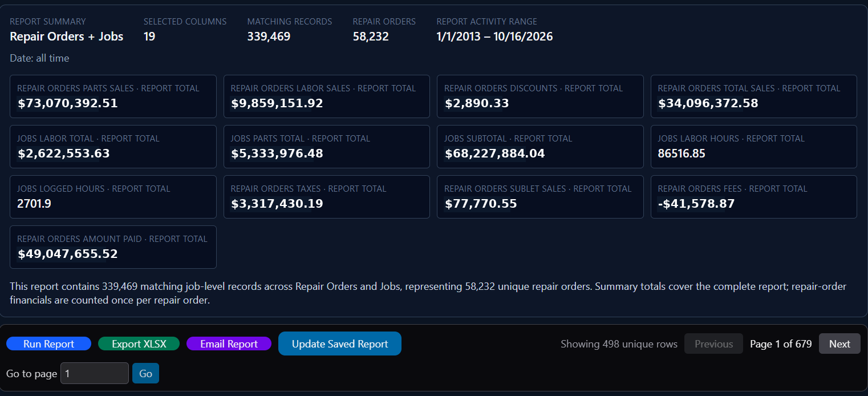
Task: Click the 'Page 1 of 679' indicator
Action: (x=781, y=344)
